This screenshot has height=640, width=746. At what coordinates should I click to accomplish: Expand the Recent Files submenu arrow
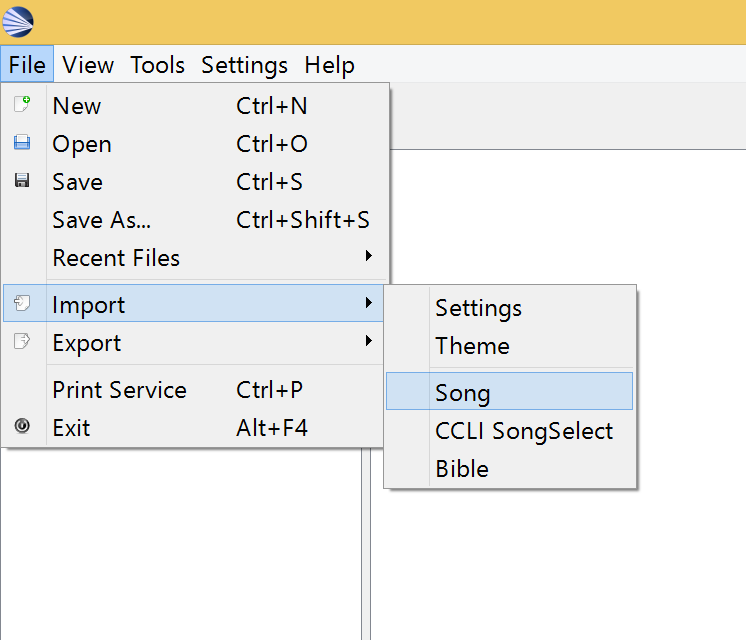pos(368,256)
